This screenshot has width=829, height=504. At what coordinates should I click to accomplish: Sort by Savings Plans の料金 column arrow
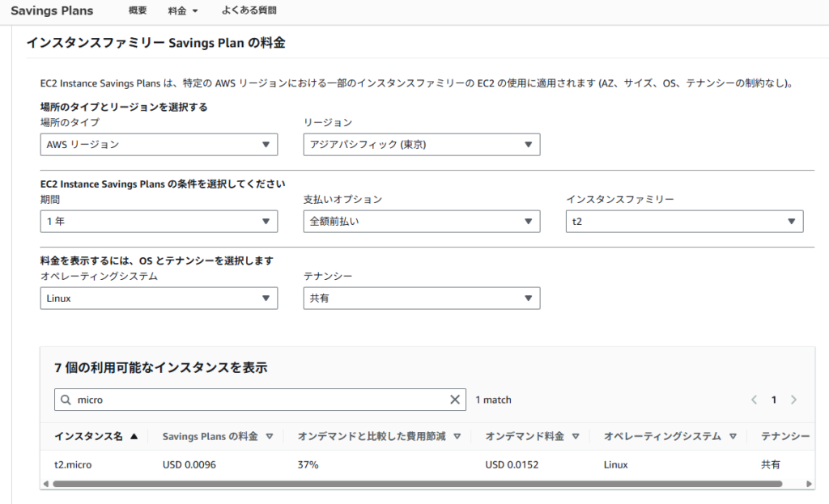pyautogui.click(x=268, y=436)
